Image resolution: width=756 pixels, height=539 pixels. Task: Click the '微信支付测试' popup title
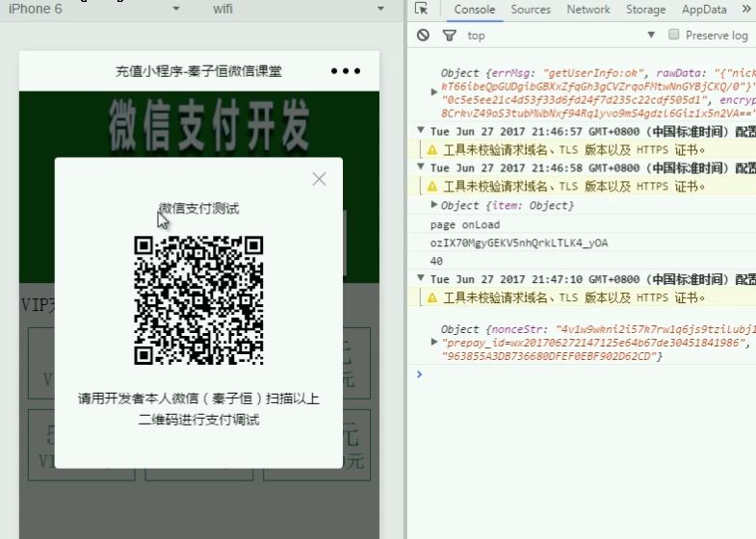point(198,209)
